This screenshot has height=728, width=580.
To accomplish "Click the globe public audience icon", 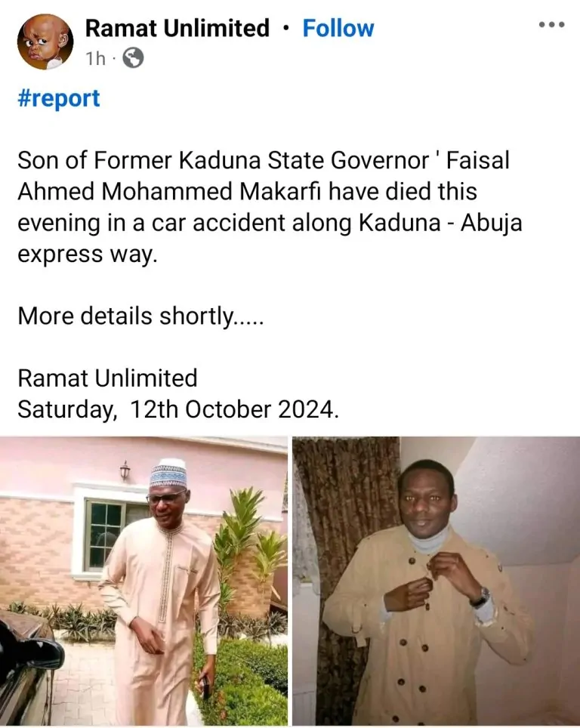I will tap(133, 58).
